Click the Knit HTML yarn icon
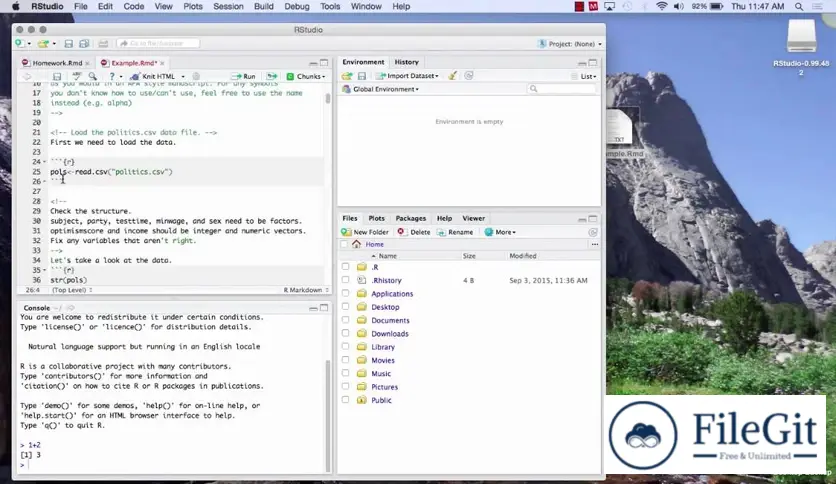 [135, 76]
